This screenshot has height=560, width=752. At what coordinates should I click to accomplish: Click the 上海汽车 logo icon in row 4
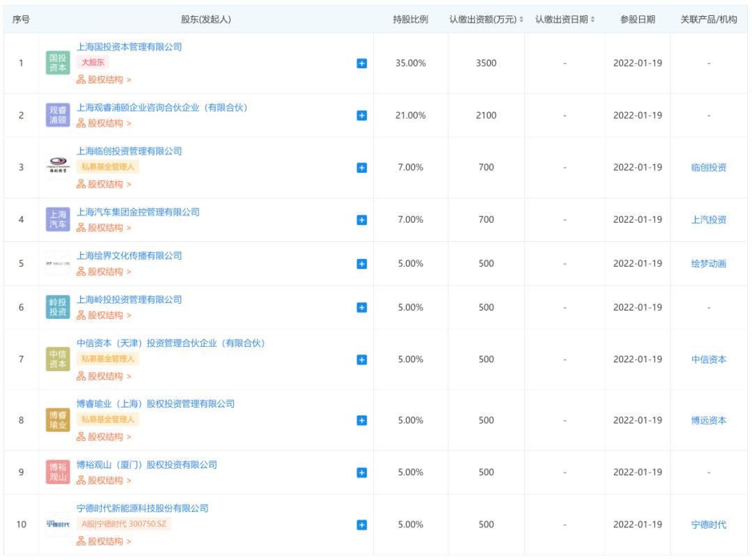pyautogui.click(x=58, y=220)
